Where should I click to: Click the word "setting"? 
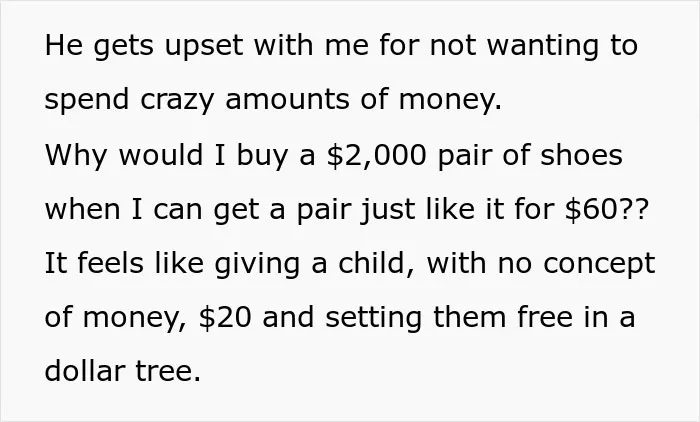tap(373, 318)
